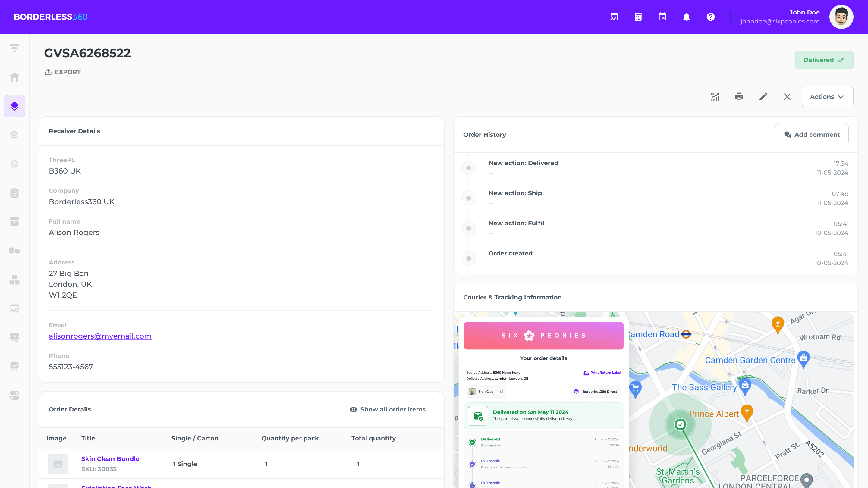This screenshot has width=868, height=488.
Task: Click the johndoe@sixpeonies.com account email
Action: pos(780,22)
